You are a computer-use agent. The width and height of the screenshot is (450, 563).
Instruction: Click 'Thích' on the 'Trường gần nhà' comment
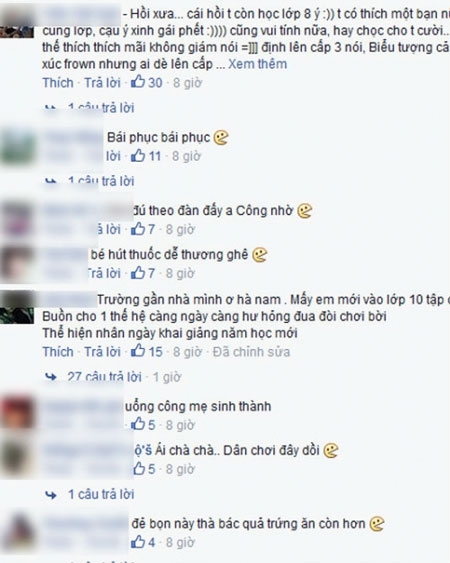58,352
